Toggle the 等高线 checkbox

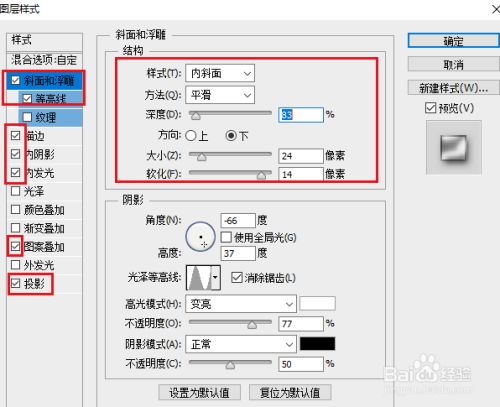[x=27, y=99]
